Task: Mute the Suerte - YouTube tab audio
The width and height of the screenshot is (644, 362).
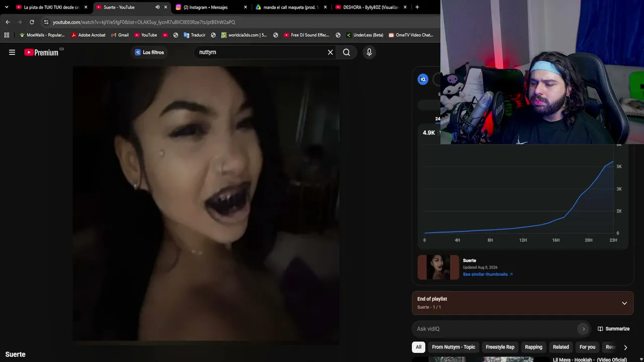Action: [157, 7]
